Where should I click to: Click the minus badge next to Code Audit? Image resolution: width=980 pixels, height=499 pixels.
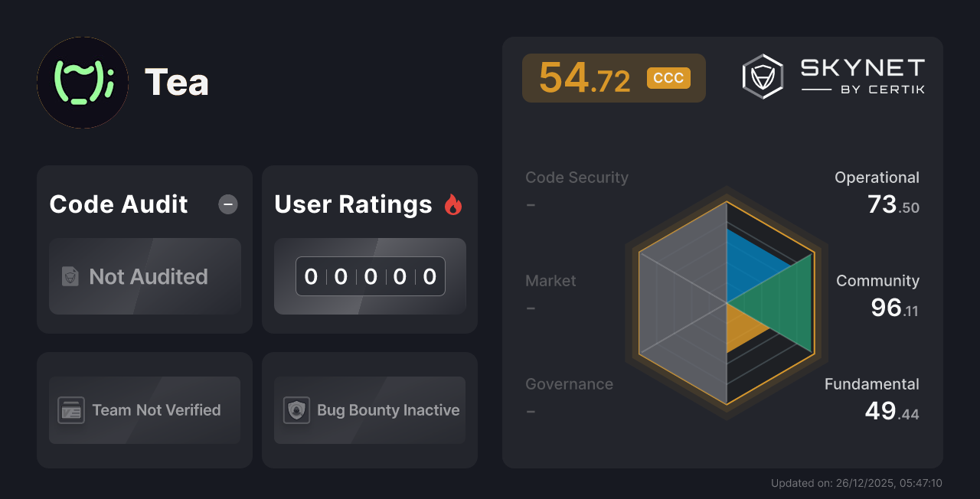click(x=227, y=204)
